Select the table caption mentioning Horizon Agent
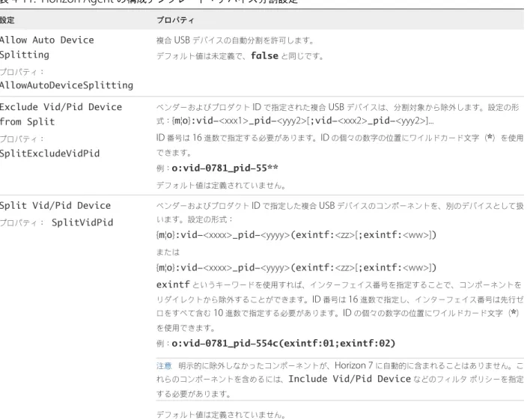 pyautogui.click(x=149, y=1)
